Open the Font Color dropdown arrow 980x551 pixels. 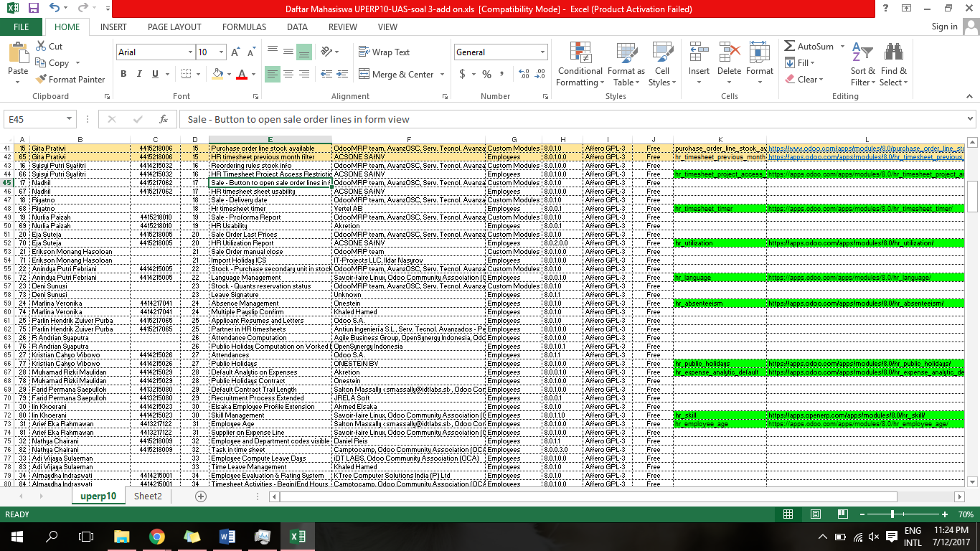tap(253, 74)
